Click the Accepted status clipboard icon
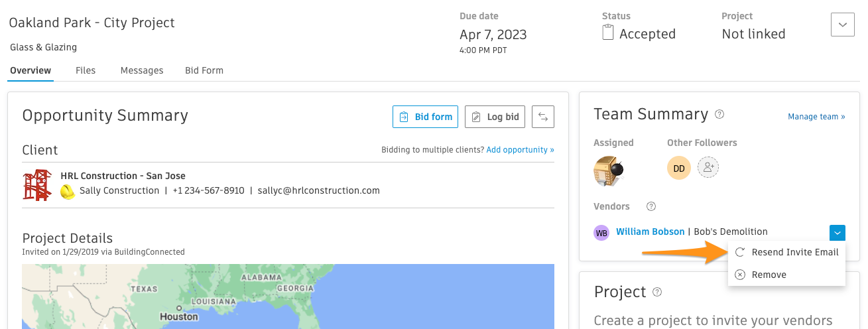Viewport: 868px width, 329px height. (x=607, y=33)
